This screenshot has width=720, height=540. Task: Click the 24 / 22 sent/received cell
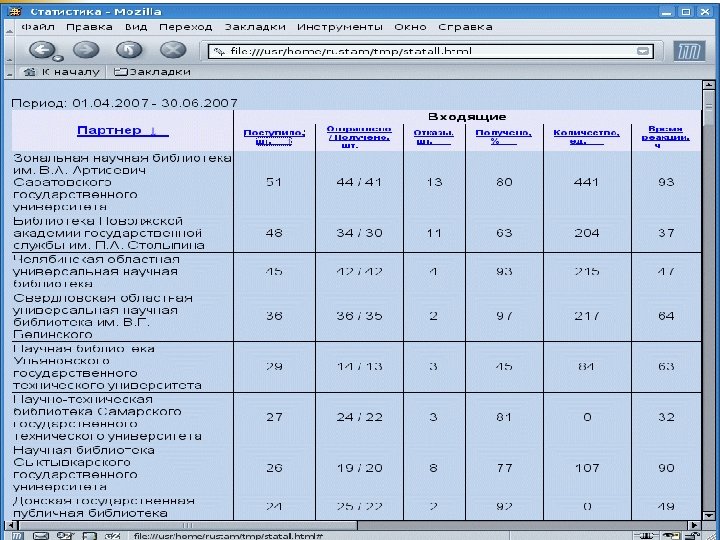click(359, 417)
